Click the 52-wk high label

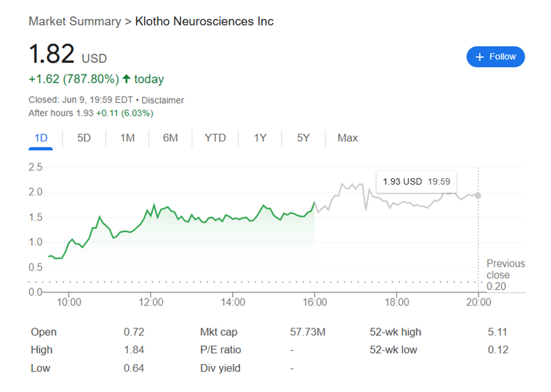395,332
